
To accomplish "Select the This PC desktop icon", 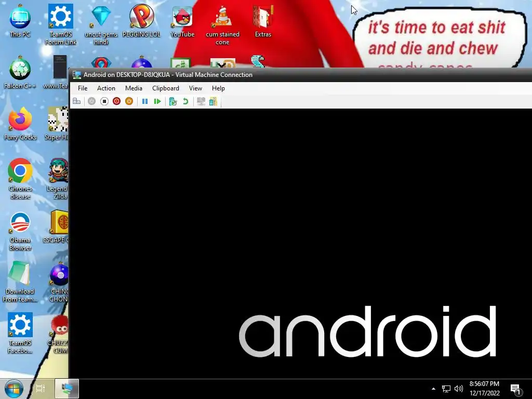I will tap(20, 21).
